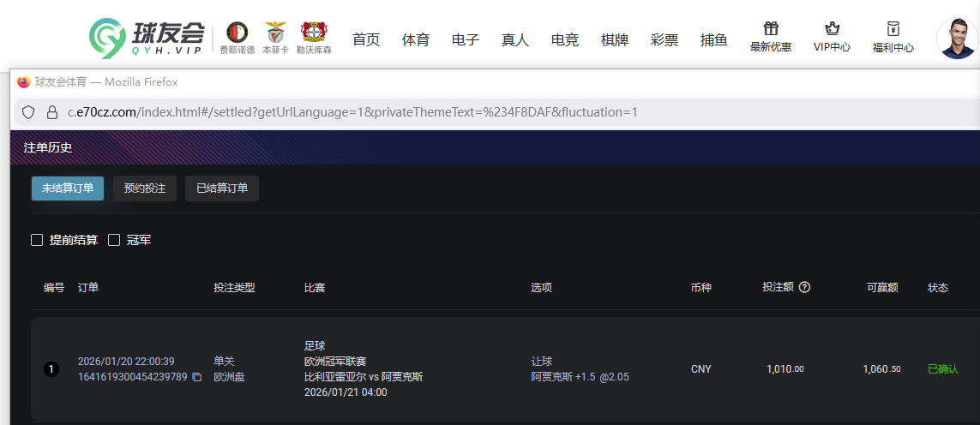Click the 球友会 QYH.VIP logo
Screen dimensions: 980x425
147,37
